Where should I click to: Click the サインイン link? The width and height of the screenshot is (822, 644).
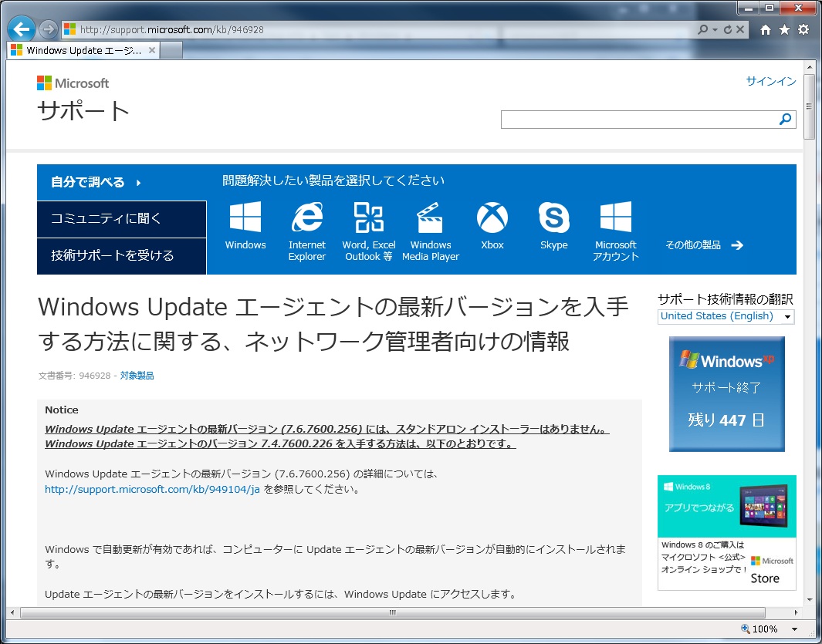[770, 81]
